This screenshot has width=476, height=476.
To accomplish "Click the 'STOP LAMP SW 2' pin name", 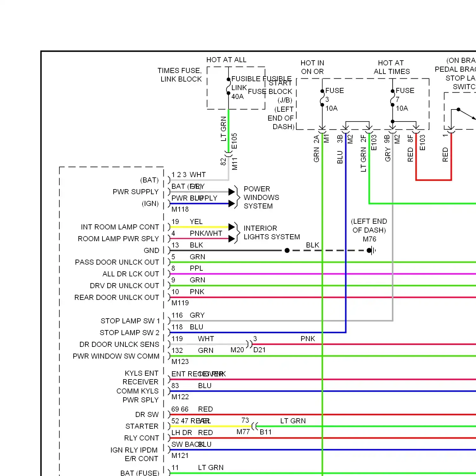I will 129,333.
